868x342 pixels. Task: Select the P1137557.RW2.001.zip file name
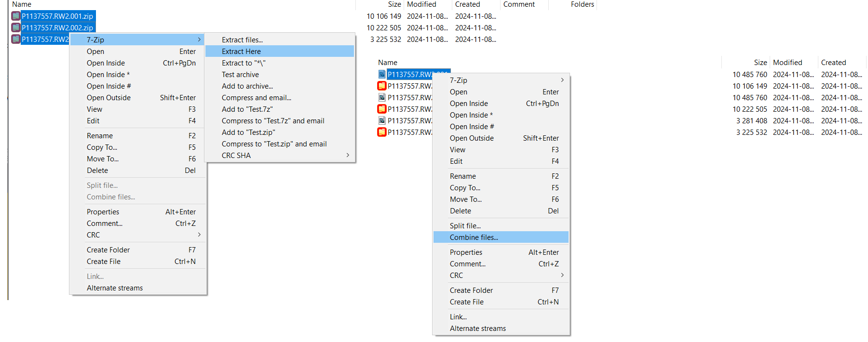pyautogui.click(x=57, y=16)
